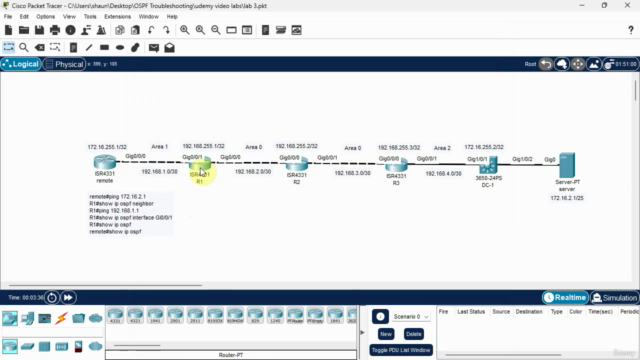Screen dimensions: 640x360
Task: Create a new file with the New icon
Action: click(9, 30)
